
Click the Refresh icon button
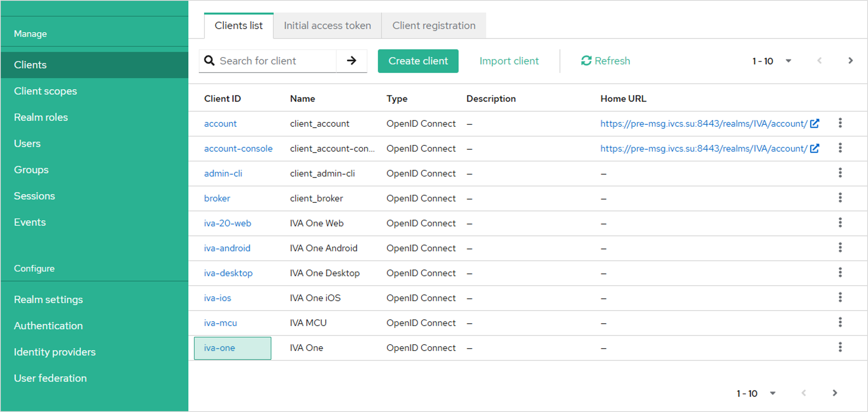tap(586, 61)
